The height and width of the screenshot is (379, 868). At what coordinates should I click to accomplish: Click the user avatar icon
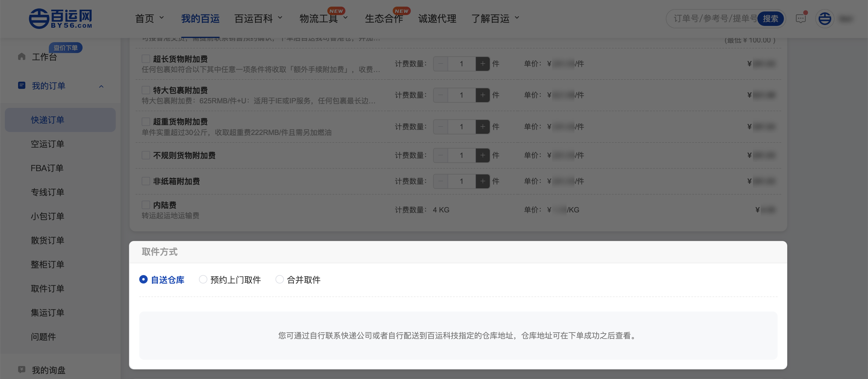825,19
